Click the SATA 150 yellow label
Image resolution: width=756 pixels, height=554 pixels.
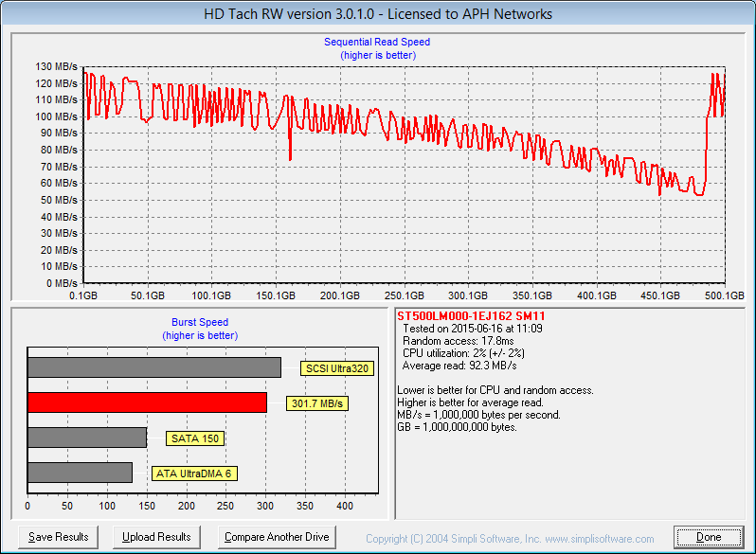coord(194,438)
